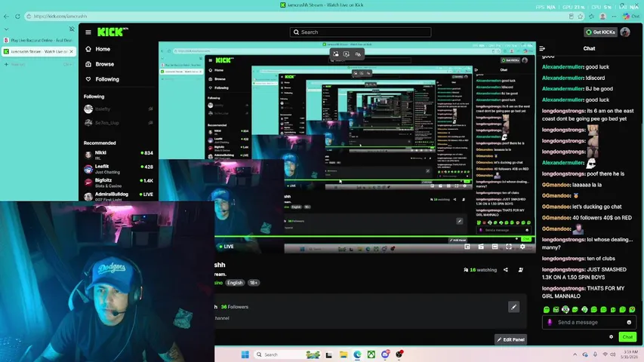
Task: Open the browser profile icon
Action: 602,17
